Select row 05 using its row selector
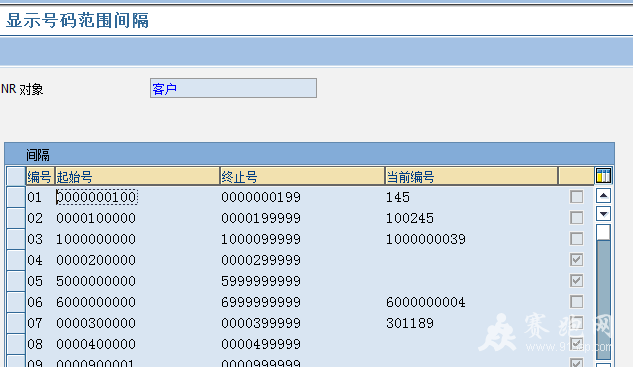Image resolution: width=633 pixels, height=367 pixels. pos(16,281)
